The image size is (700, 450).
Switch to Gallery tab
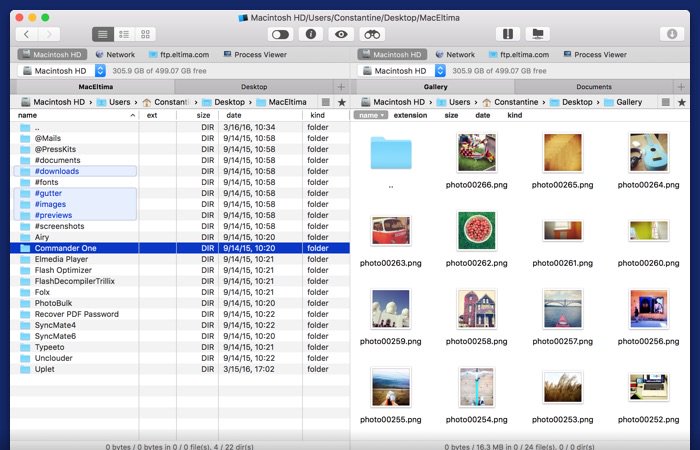(x=435, y=87)
